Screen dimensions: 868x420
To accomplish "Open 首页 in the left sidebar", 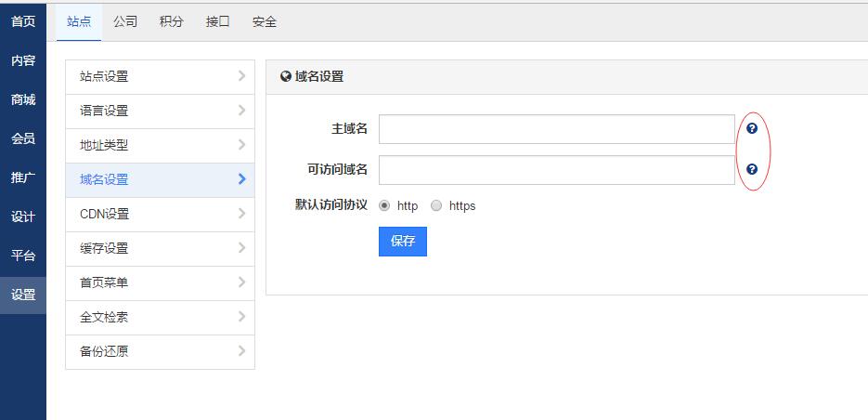I will [x=23, y=21].
